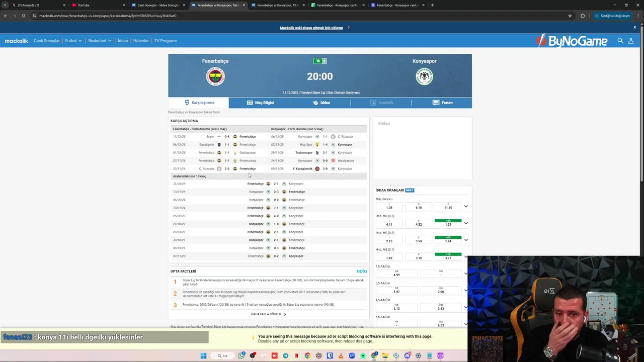
Task: Select Hnd. MS (0:3) odd 1.29
Action: 448,223
